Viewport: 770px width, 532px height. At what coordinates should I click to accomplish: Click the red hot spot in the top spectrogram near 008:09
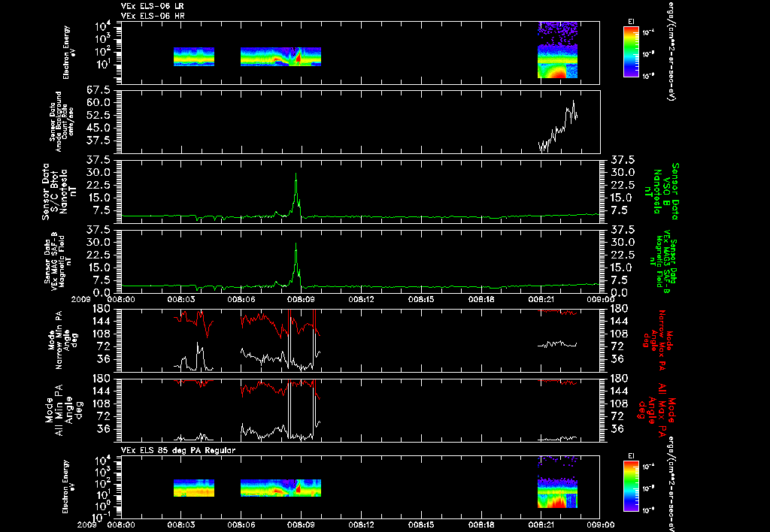[298, 57]
